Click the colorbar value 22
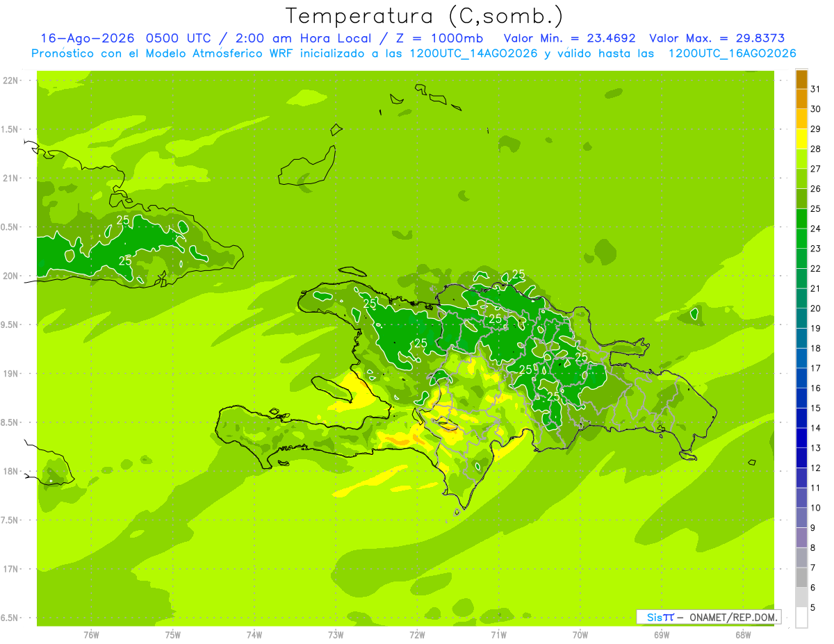834x644 pixels. pos(816,268)
